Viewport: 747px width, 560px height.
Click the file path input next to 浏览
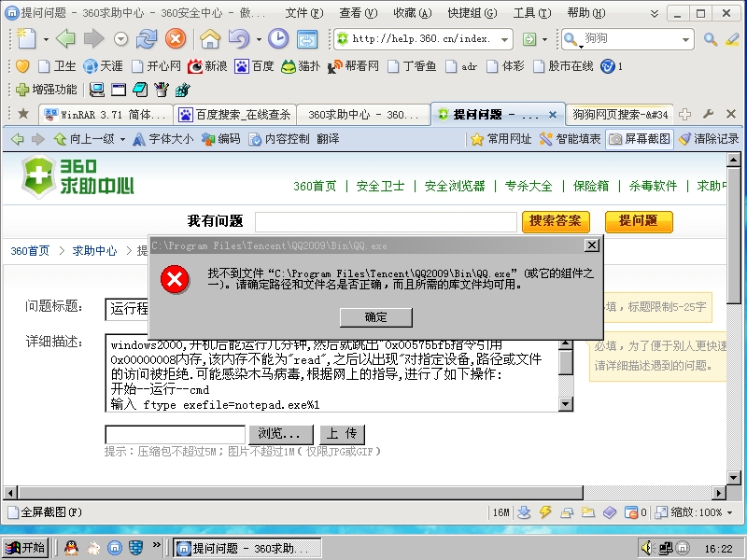click(175, 434)
